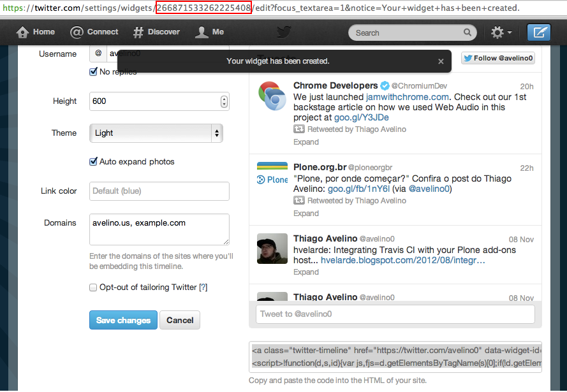Open the goo.gl/Y3JDe link

pyautogui.click(x=361, y=117)
